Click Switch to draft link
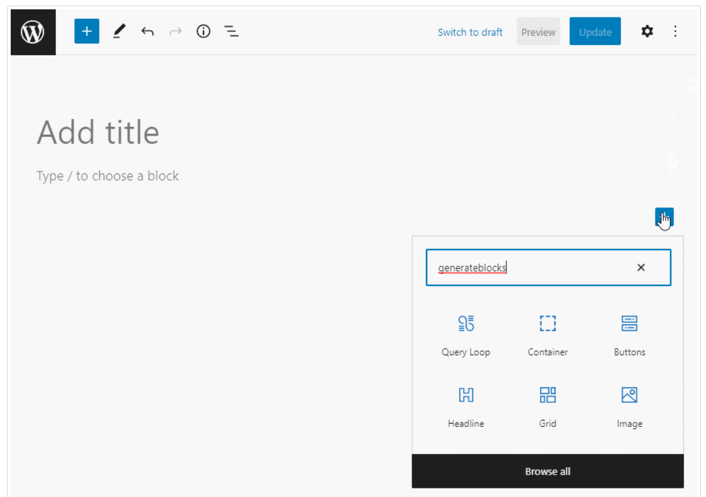Screen dimensions: 706x497 pos(470,32)
